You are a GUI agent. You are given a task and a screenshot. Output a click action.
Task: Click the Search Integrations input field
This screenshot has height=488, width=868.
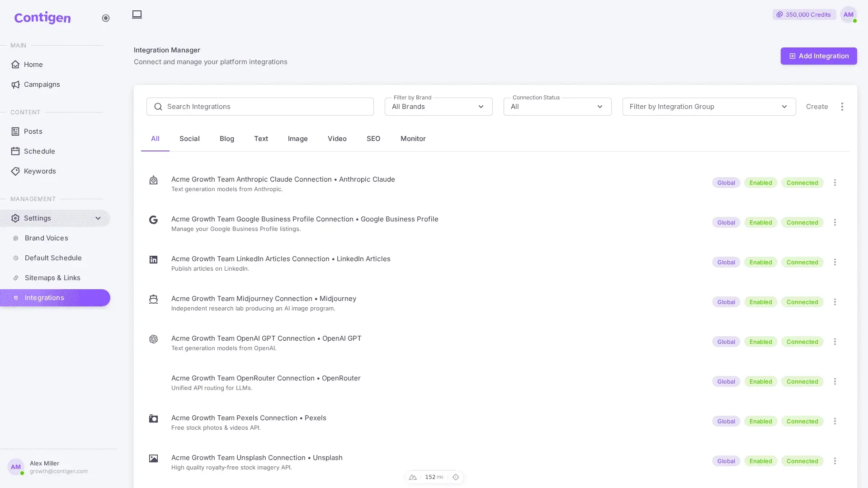260,107
